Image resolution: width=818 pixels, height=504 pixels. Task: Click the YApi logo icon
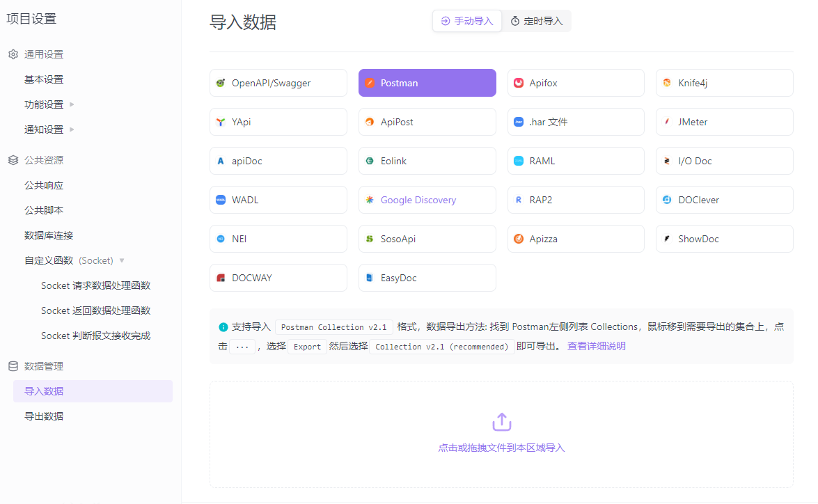[221, 122]
